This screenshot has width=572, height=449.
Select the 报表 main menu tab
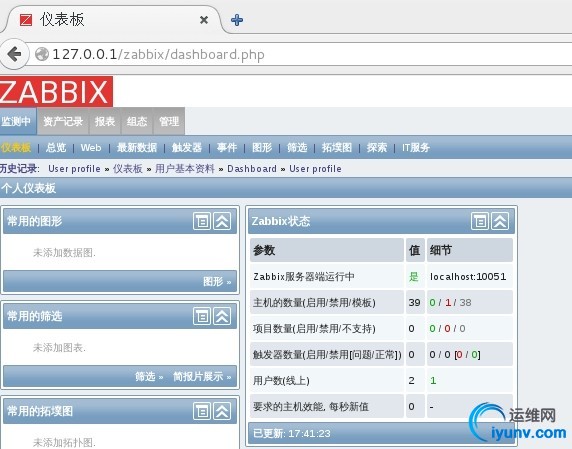[105, 121]
